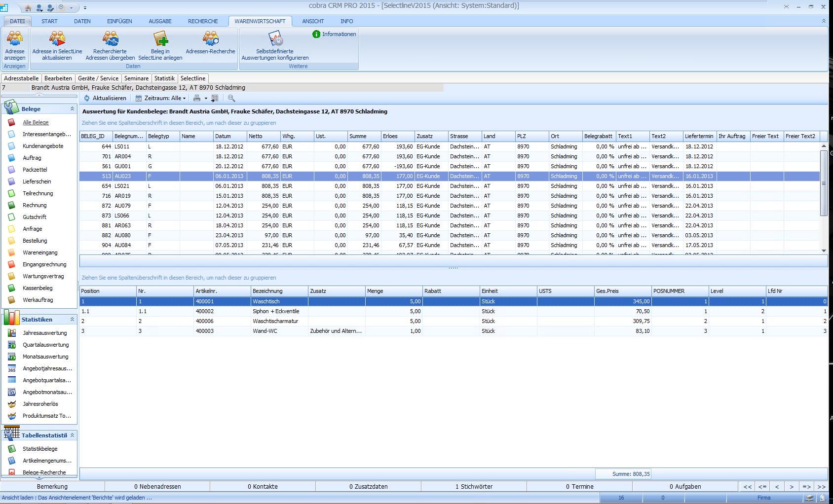Image resolution: width=833 pixels, height=504 pixels.
Task: Select the Waschtischarmatur position row
Action: coord(454,321)
